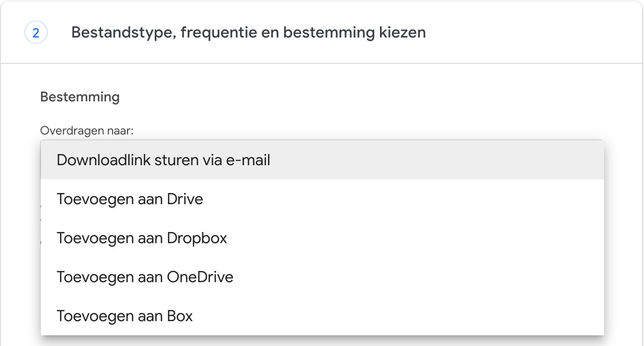
Task: Click the step 2 number circle
Action: click(x=36, y=33)
